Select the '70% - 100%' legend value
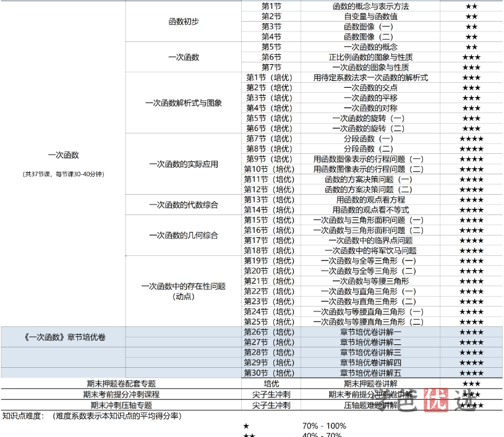 324,426
